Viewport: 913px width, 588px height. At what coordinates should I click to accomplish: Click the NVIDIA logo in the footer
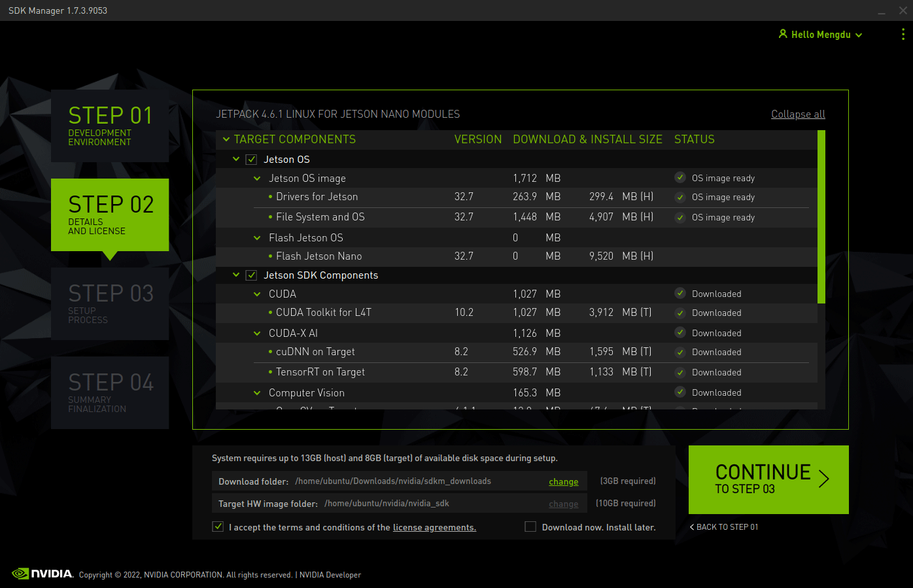coord(43,574)
